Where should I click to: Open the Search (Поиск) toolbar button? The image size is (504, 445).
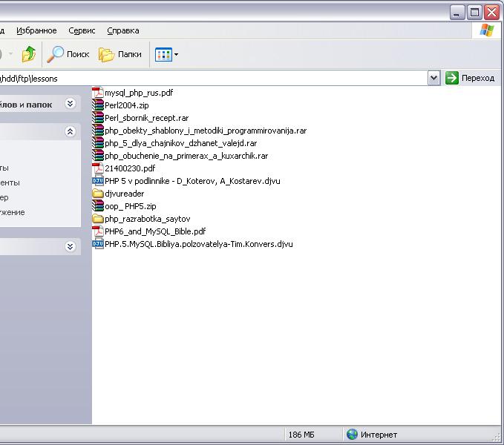[x=68, y=54]
